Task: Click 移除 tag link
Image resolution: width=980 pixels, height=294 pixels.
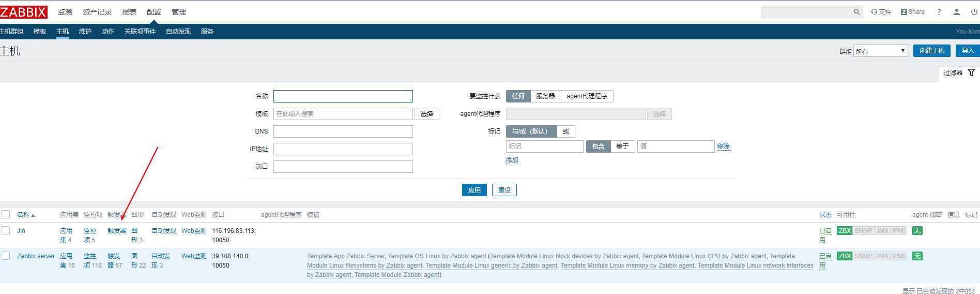Action: click(724, 146)
